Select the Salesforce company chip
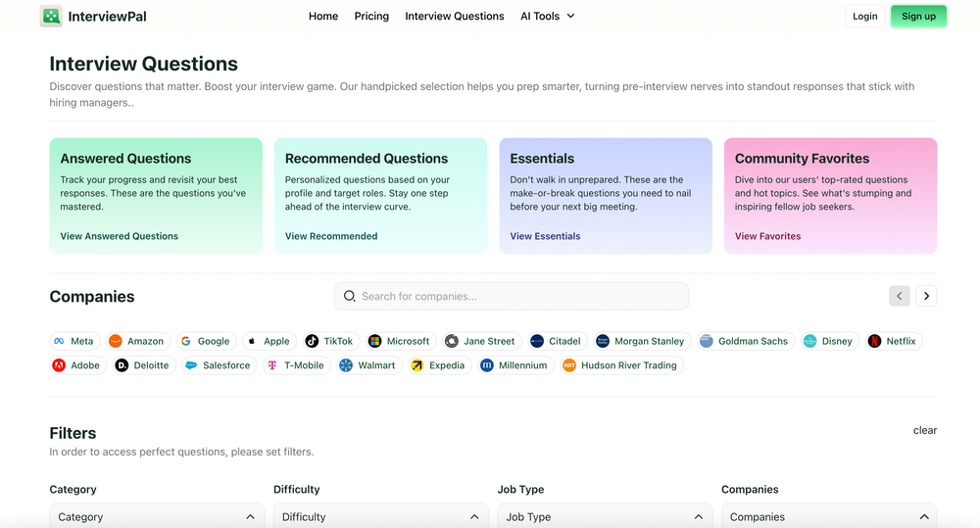The width and height of the screenshot is (980, 528). click(218, 365)
